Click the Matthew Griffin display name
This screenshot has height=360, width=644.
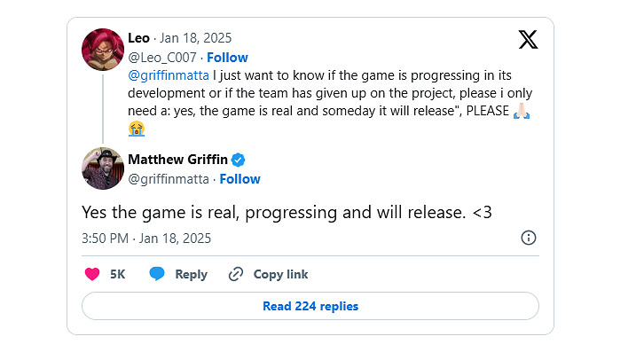pos(177,160)
